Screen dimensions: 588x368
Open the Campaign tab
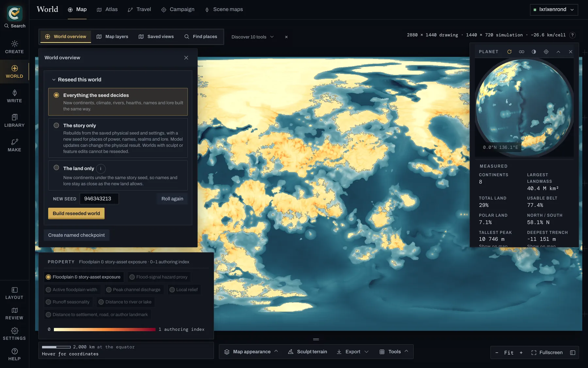tap(178, 9)
